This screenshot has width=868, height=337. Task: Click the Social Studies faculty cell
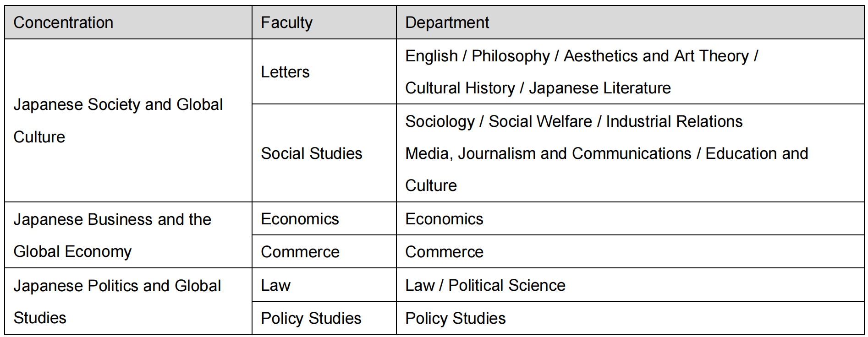(311, 153)
